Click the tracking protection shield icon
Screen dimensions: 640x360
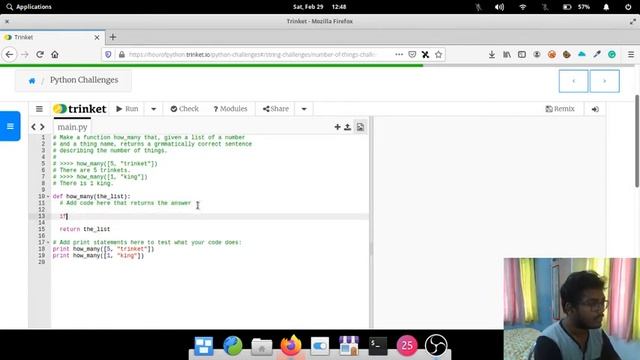(x=108, y=54)
